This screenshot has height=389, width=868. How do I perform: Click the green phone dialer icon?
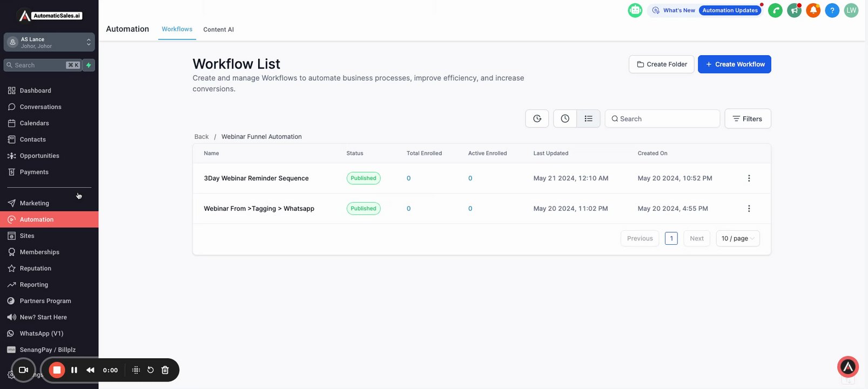point(775,10)
